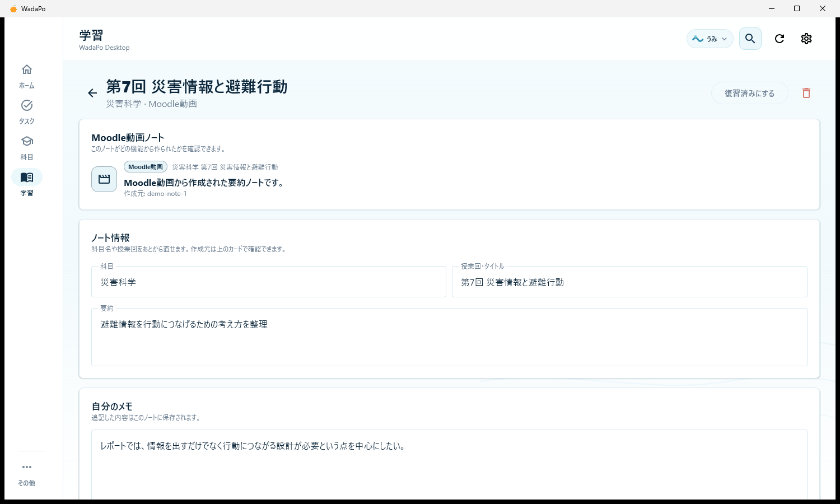Click the WadaPo Desktop subtitle text
Viewport: 840px width, 504px height.
coord(104,48)
